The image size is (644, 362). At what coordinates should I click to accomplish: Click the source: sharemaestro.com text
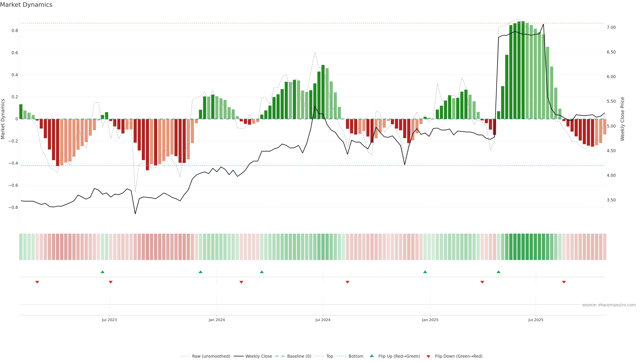coord(609,305)
